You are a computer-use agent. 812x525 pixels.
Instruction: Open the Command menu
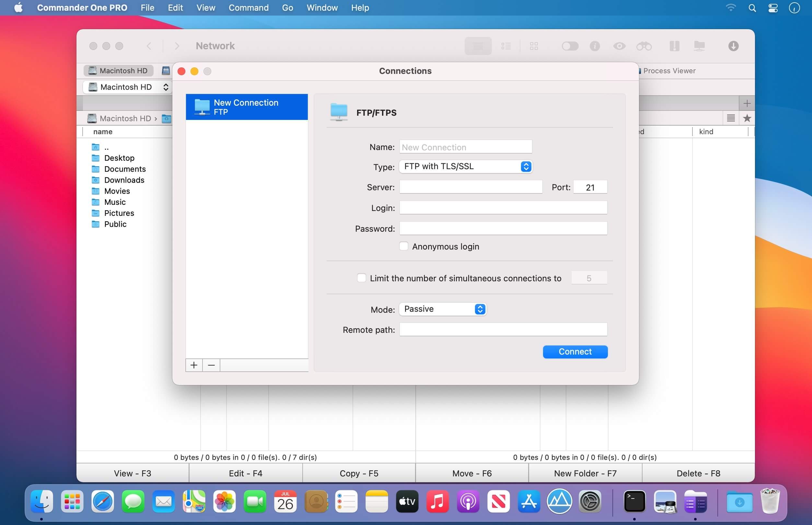click(x=249, y=7)
